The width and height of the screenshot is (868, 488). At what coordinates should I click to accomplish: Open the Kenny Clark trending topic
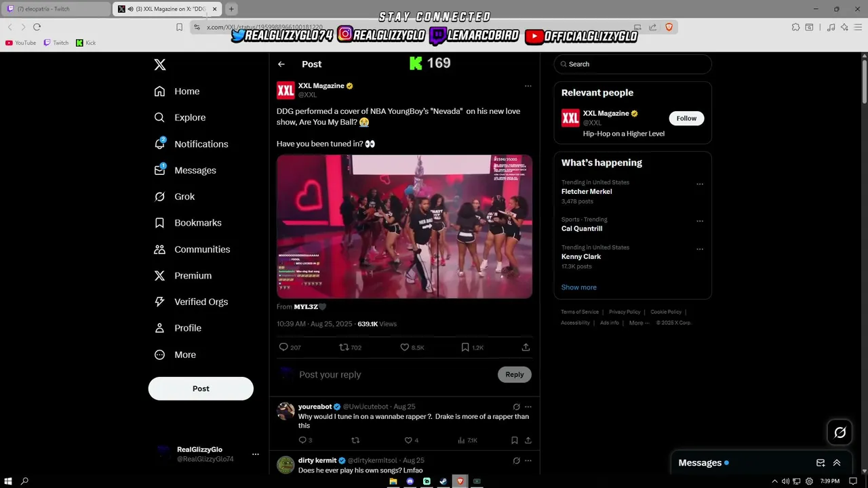[x=581, y=257]
